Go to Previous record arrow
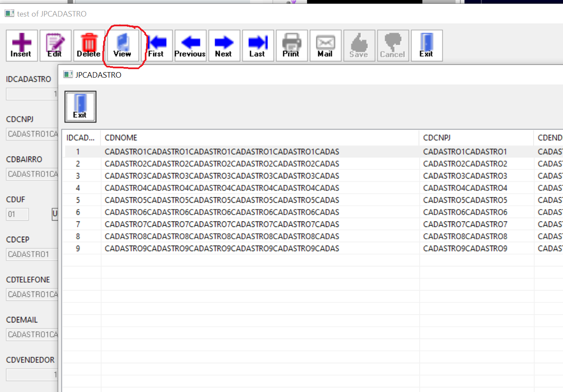The height and width of the screenshot is (392, 563). pyautogui.click(x=190, y=45)
